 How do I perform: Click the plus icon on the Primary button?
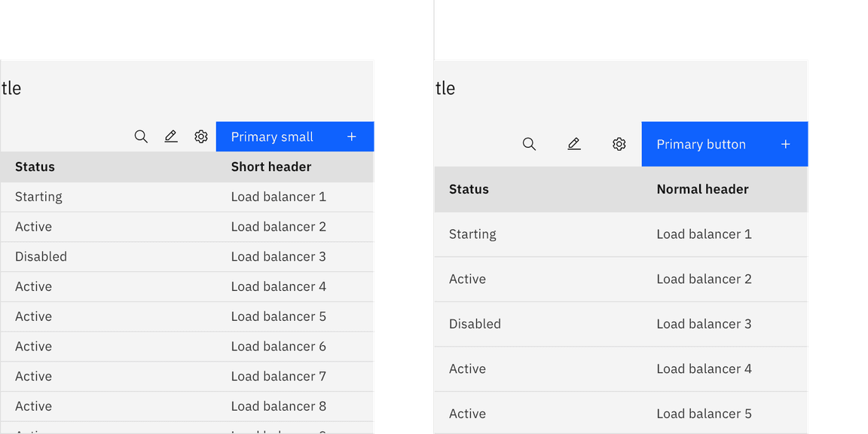coord(785,144)
